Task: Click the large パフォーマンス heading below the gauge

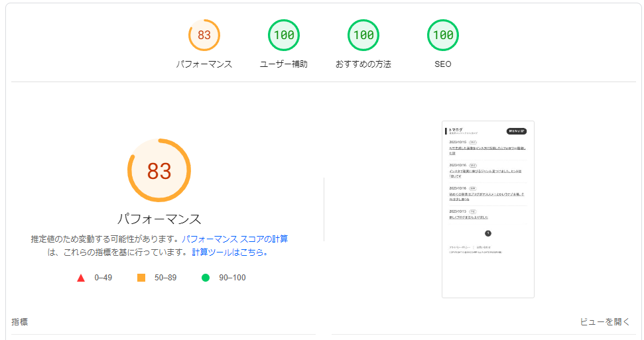Action: click(x=159, y=219)
